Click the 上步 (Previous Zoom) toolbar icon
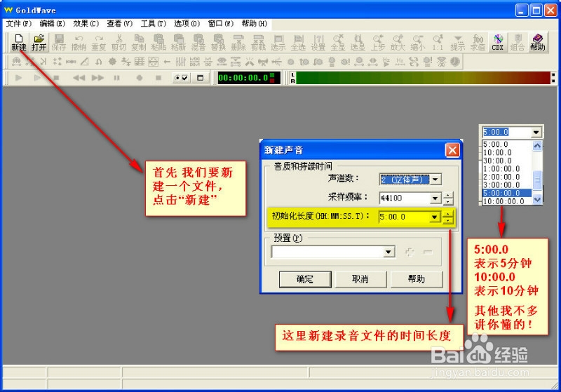Viewport: 561px width, 392px height. [378, 42]
